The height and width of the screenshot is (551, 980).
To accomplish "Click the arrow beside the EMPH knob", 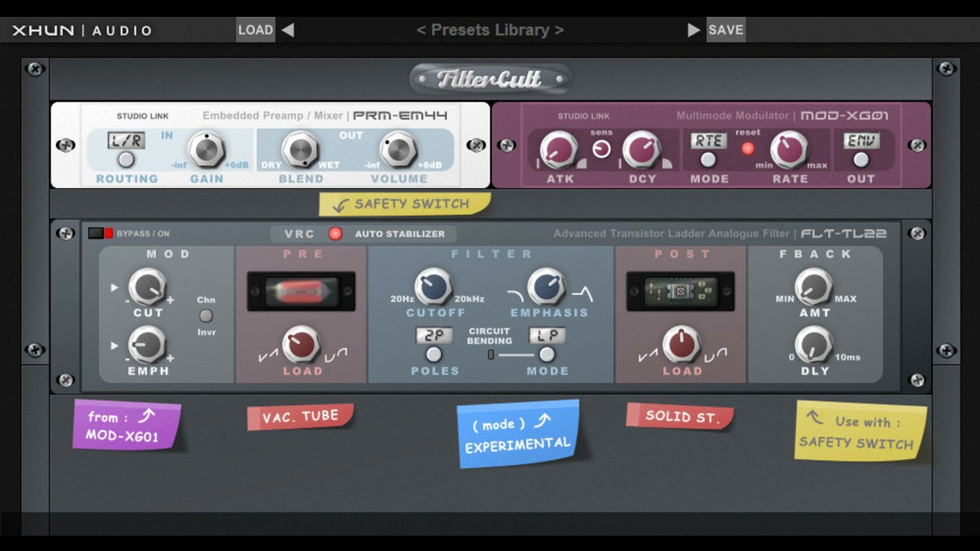I will [x=115, y=346].
